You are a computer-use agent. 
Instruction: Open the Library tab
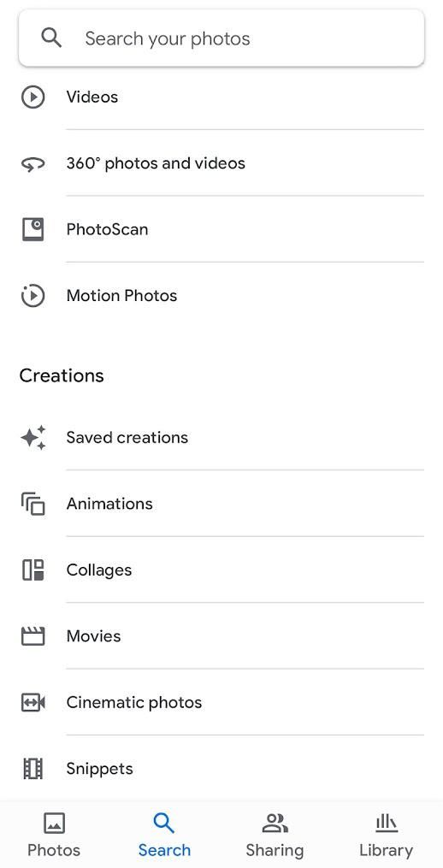386,835
